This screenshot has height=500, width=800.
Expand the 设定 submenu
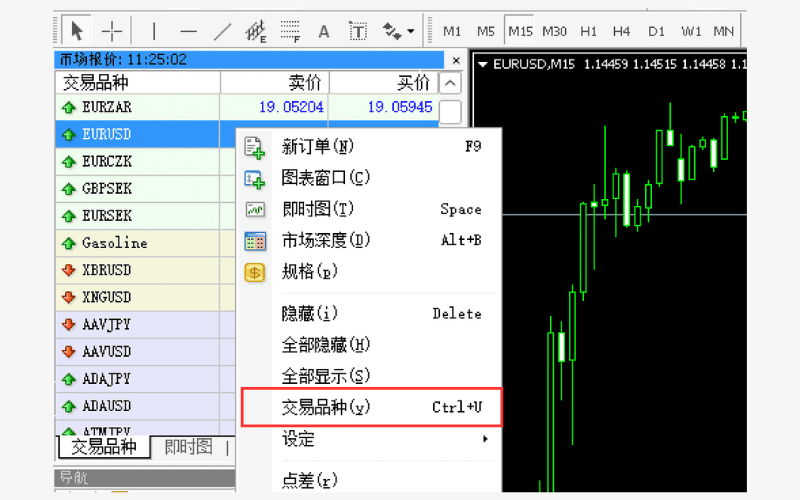click(371, 439)
